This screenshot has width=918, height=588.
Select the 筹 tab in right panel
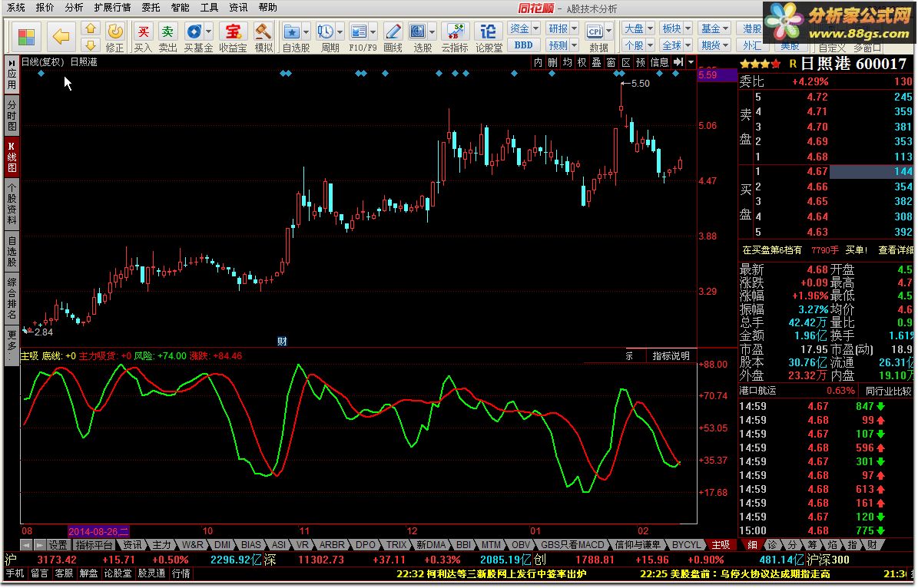[812, 545]
